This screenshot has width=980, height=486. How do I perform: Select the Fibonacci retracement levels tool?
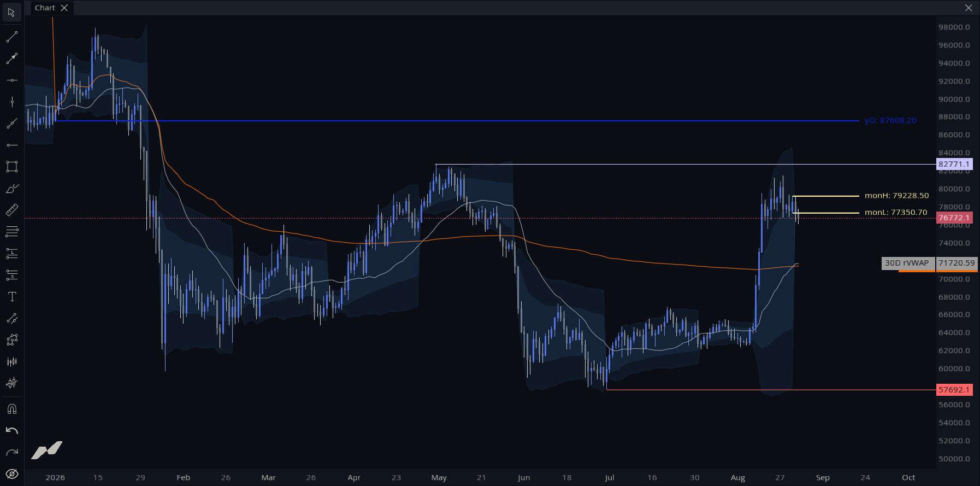11,232
